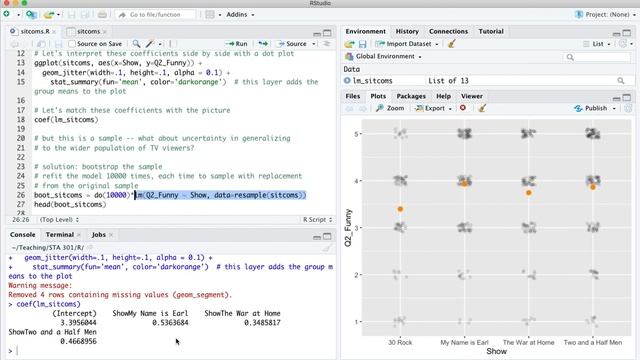Click the Go to file/function field

click(155, 15)
